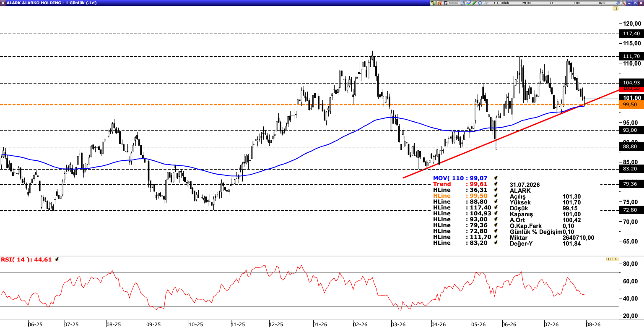Open the MUM chart type selector
Viewport: 644px width, 327px height.
click(x=527, y=3)
